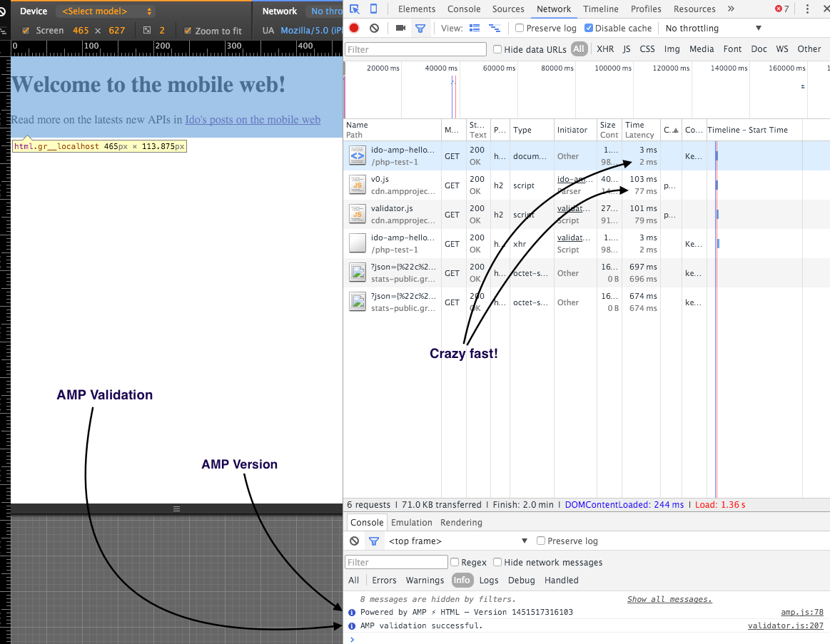The height and width of the screenshot is (644, 830).
Task: Switch to large request rows view
Action: click(475, 29)
